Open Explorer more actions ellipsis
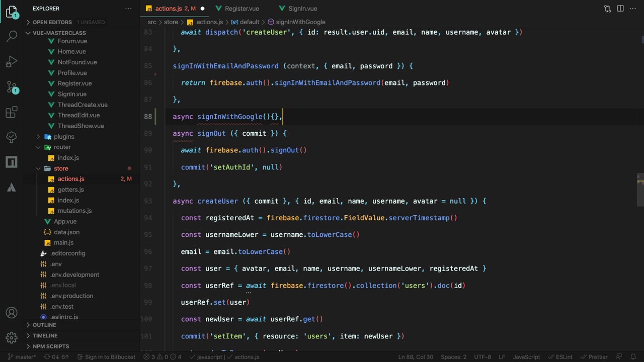The image size is (644, 362). coord(129,9)
